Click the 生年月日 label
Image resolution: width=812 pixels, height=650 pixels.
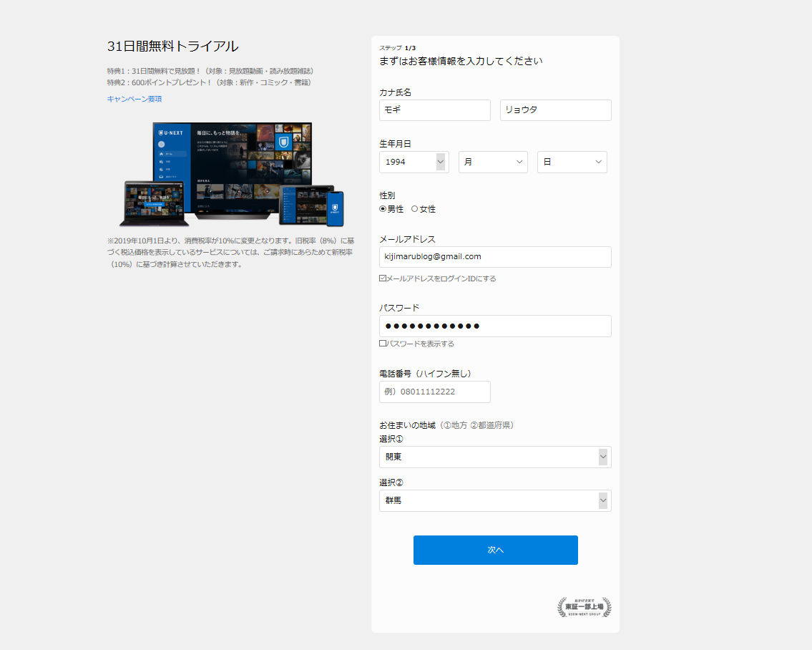click(x=395, y=144)
